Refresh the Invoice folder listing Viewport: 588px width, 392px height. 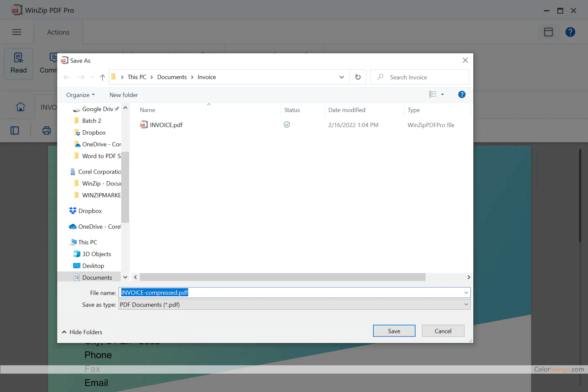click(358, 77)
